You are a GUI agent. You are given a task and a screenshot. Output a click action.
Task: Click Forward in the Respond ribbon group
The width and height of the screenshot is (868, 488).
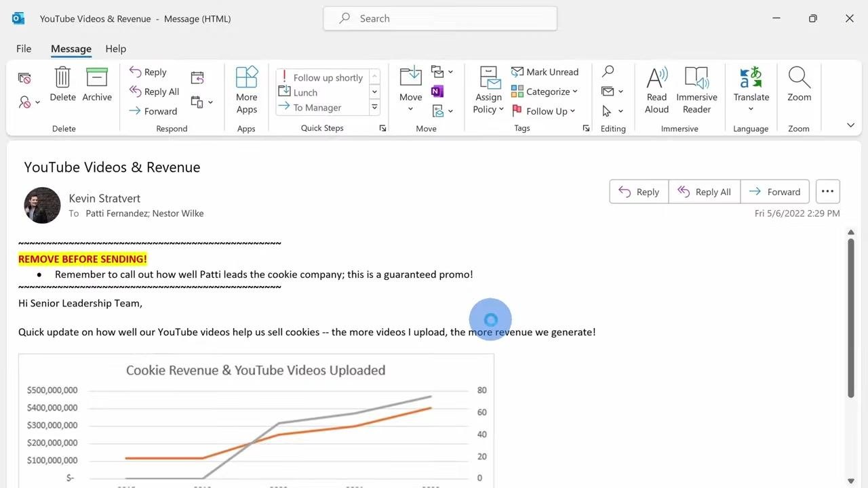pyautogui.click(x=153, y=111)
